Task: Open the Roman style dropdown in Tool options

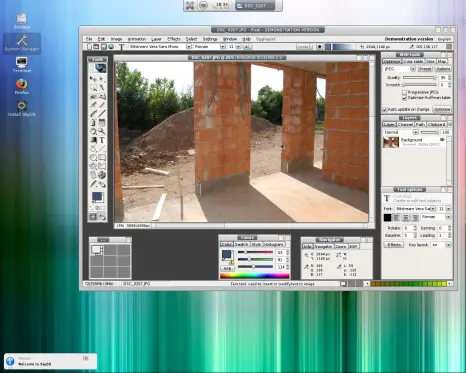Action: [x=448, y=217]
